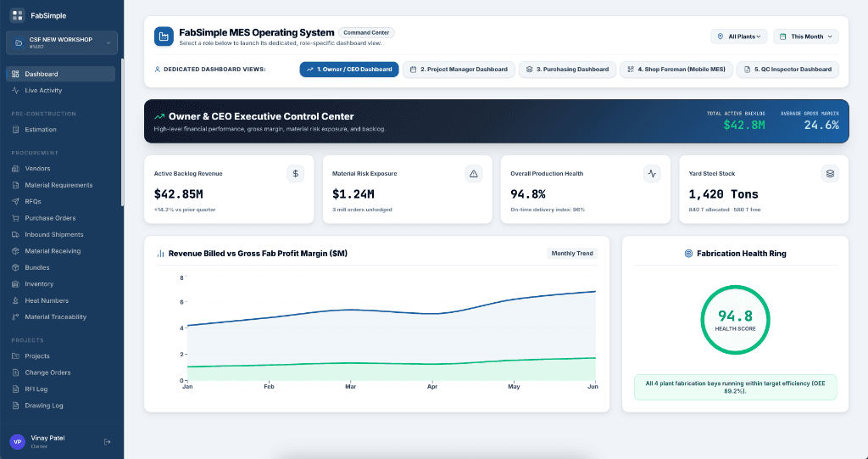The width and height of the screenshot is (868, 459).
Task: Click the 94.8% production health value
Action: coord(527,194)
